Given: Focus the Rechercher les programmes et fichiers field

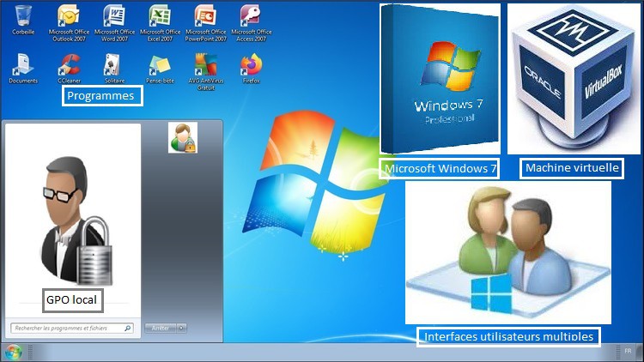Looking at the screenshot, I should [72, 328].
